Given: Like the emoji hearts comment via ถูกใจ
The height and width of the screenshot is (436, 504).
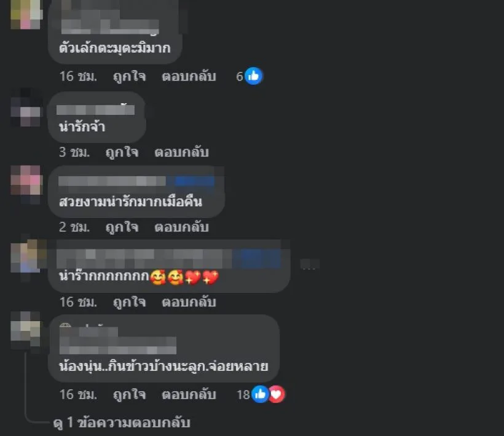Looking at the screenshot, I should coord(129,302).
